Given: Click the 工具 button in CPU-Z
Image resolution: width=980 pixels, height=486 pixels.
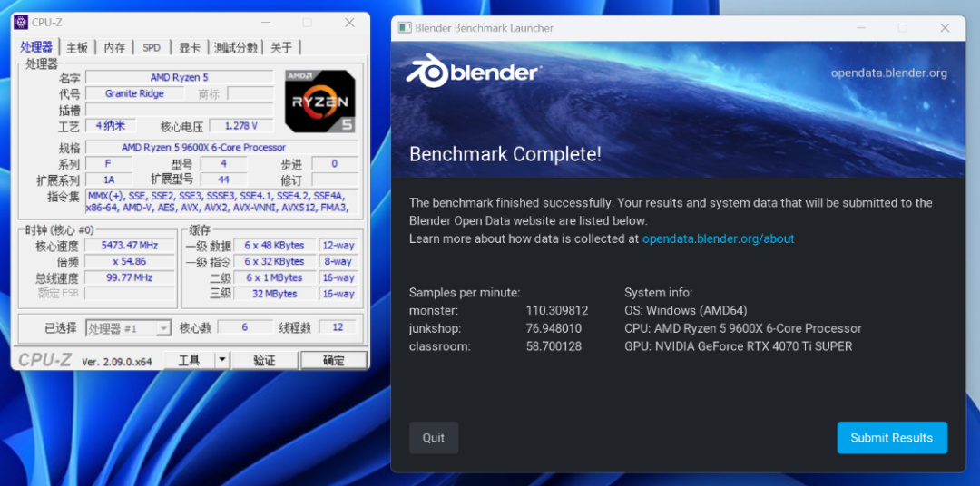Looking at the screenshot, I should (x=189, y=361).
